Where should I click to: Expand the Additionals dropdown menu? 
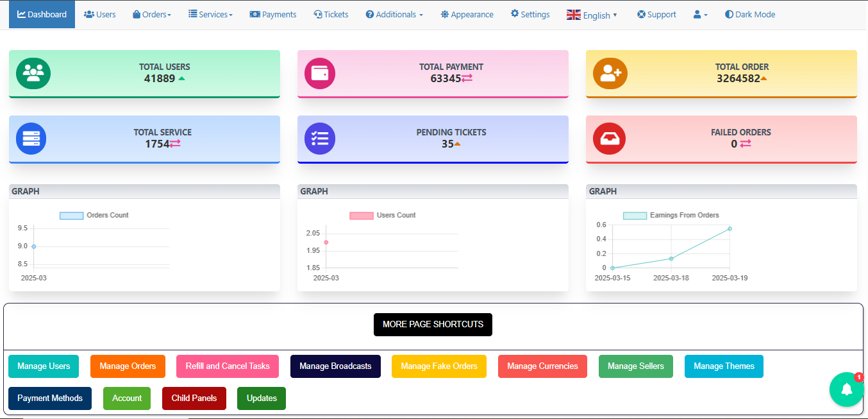pyautogui.click(x=394, y=14)
